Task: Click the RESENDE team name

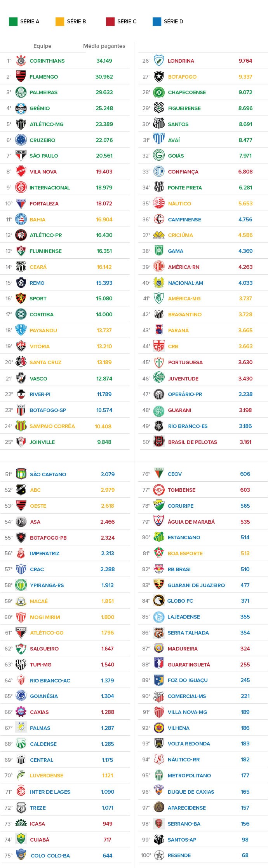Action: pos(179,855)
